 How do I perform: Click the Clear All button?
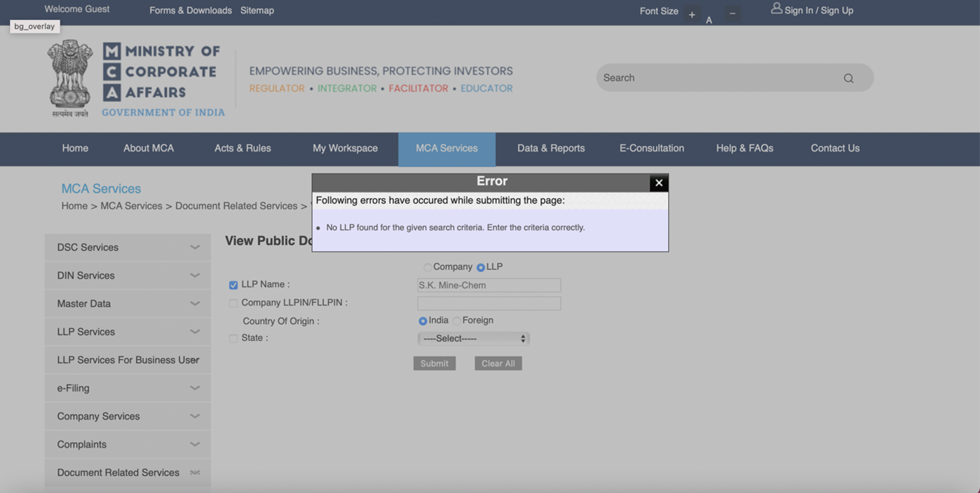click(x=498, y=364)
